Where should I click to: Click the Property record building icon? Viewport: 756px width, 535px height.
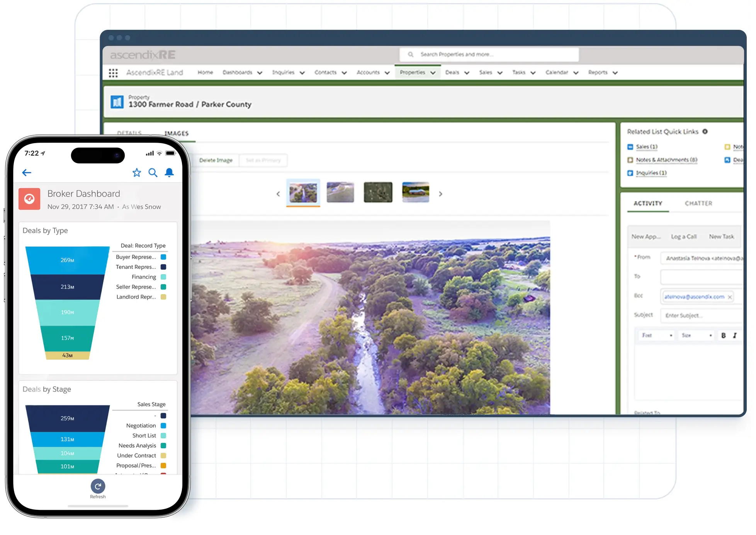click(117, 102)
